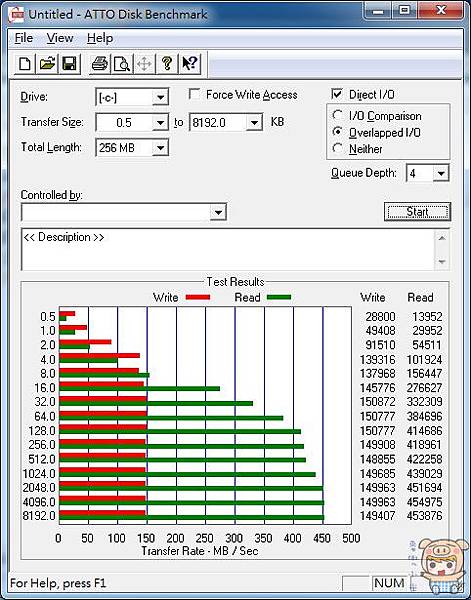Open the Help menu
This screenshot has width=471, height=600.
click(x=100, y=38)
